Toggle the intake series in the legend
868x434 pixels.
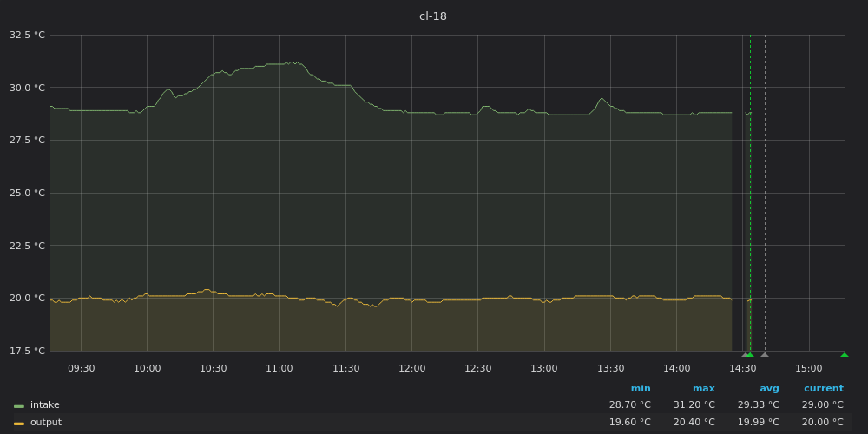tap(45, 405)
